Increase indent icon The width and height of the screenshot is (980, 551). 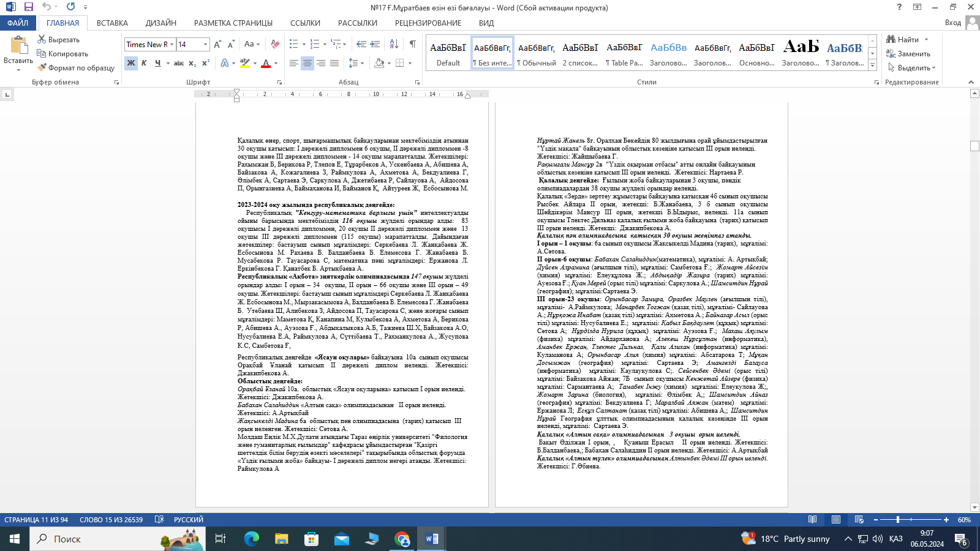coord(374,45)
